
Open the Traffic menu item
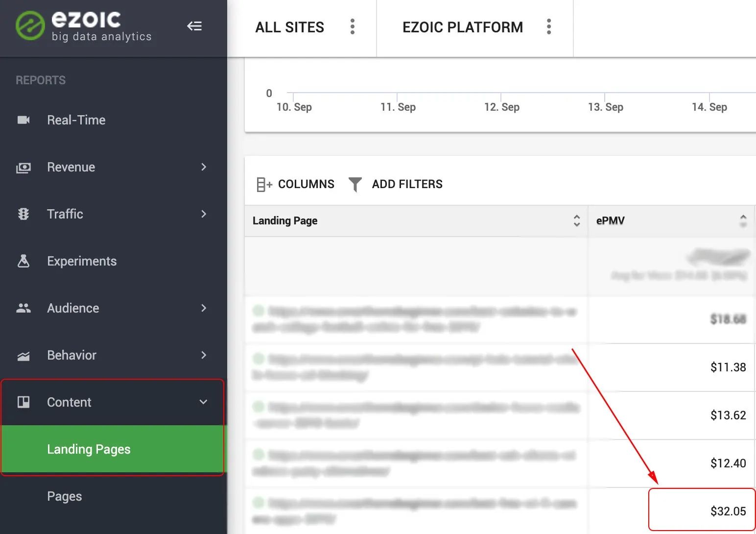(113, 214)
